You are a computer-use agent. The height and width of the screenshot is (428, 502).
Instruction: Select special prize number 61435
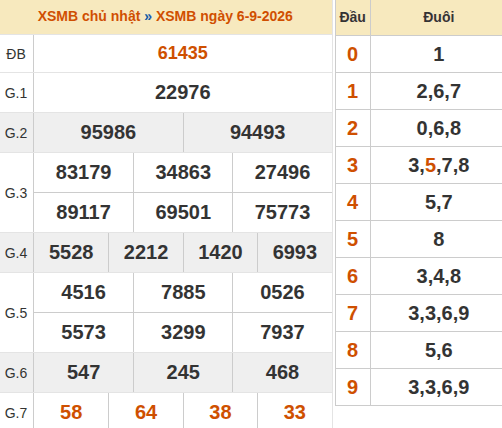tap(183, 53)
